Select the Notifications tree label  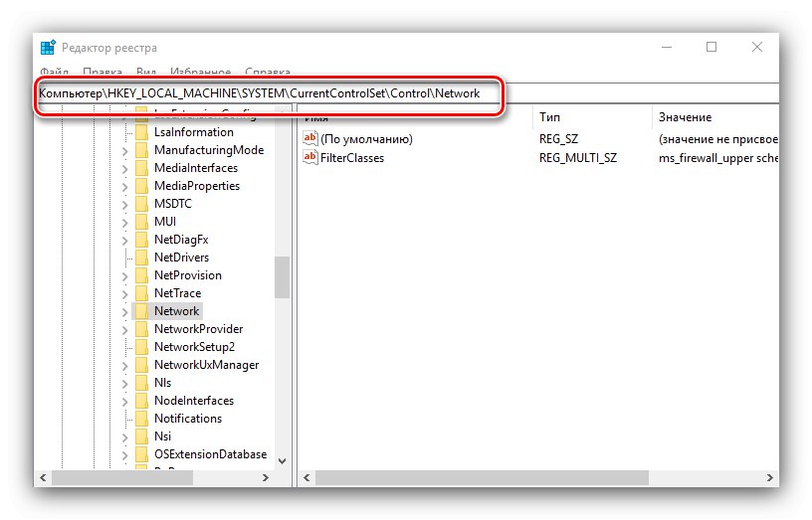(188, 418)
